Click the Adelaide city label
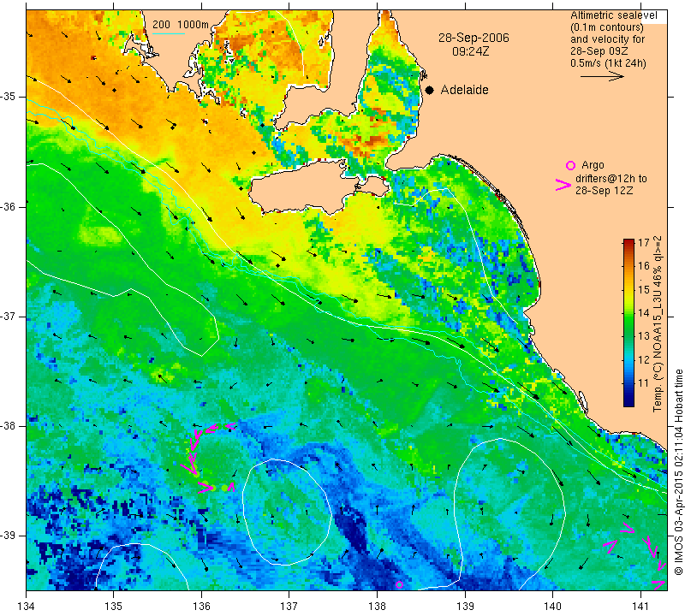 click(x=464, y=90)
